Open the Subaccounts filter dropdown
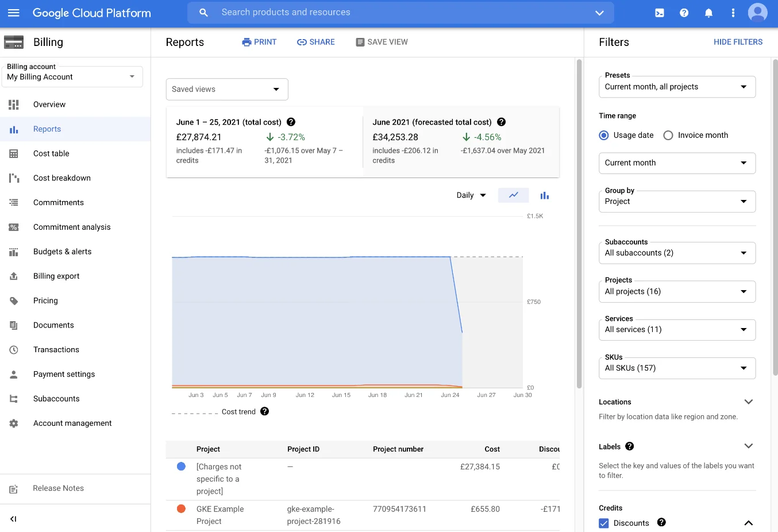778x532 pixels. point(677,253)
